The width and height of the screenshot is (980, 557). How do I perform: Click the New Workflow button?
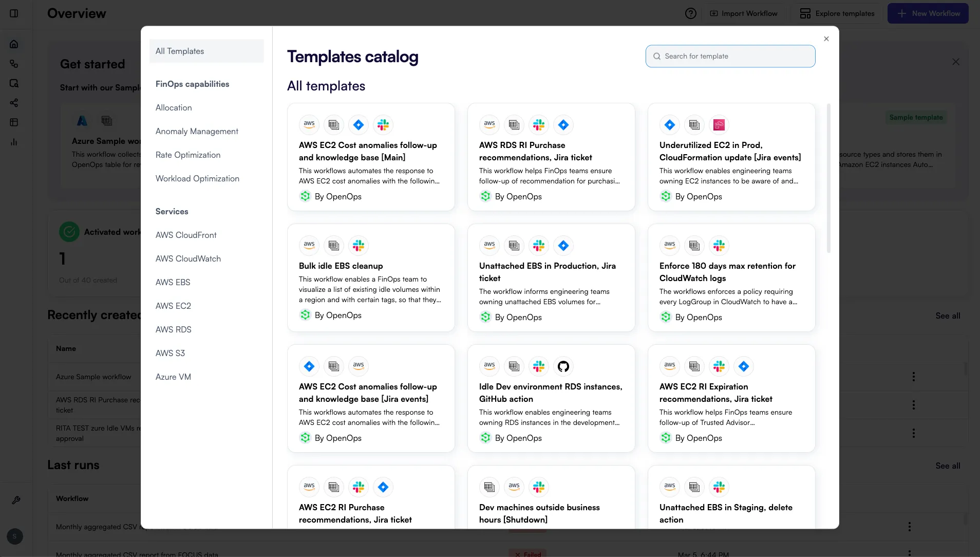[x=927, y=13]
